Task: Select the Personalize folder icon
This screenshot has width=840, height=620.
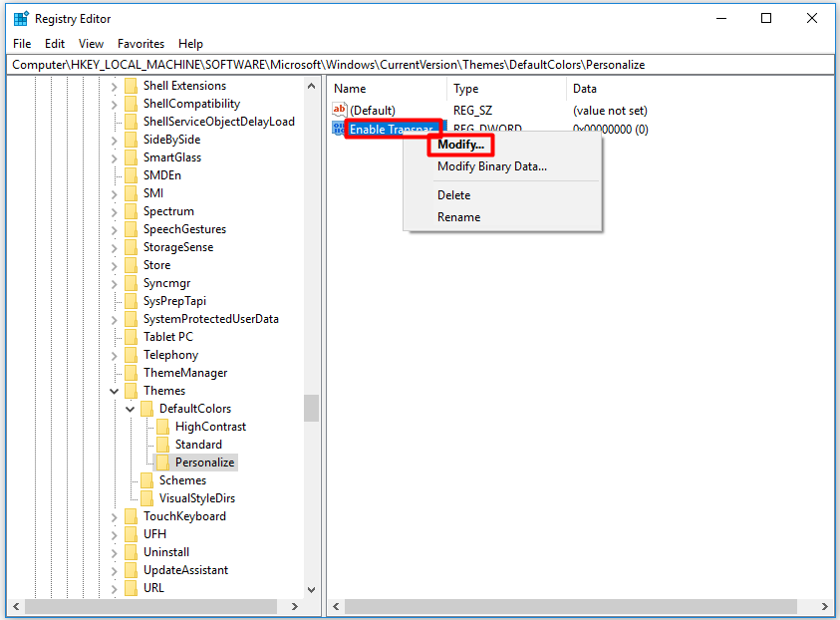Action: pos(162,462)
